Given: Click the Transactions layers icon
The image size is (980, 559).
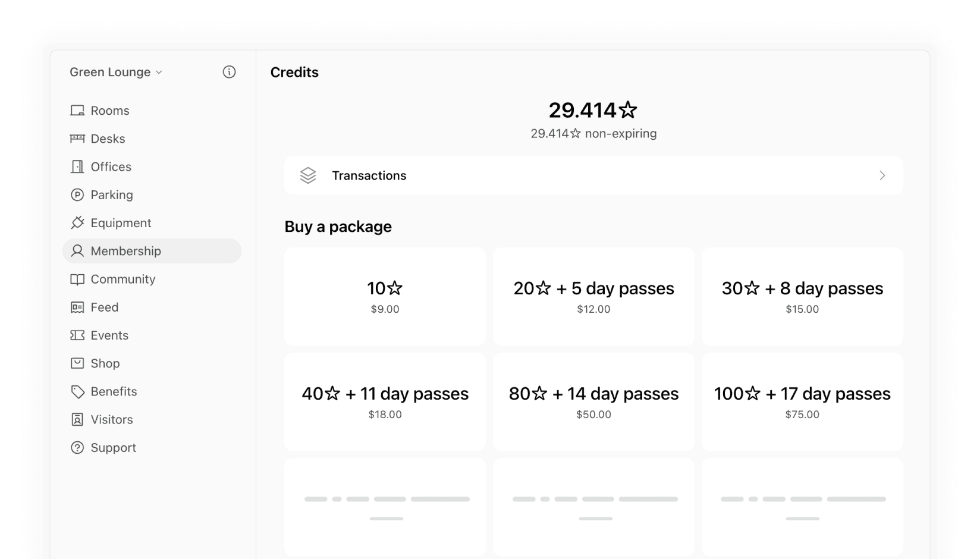Looking at the screenshot, I should coord(308,175).
